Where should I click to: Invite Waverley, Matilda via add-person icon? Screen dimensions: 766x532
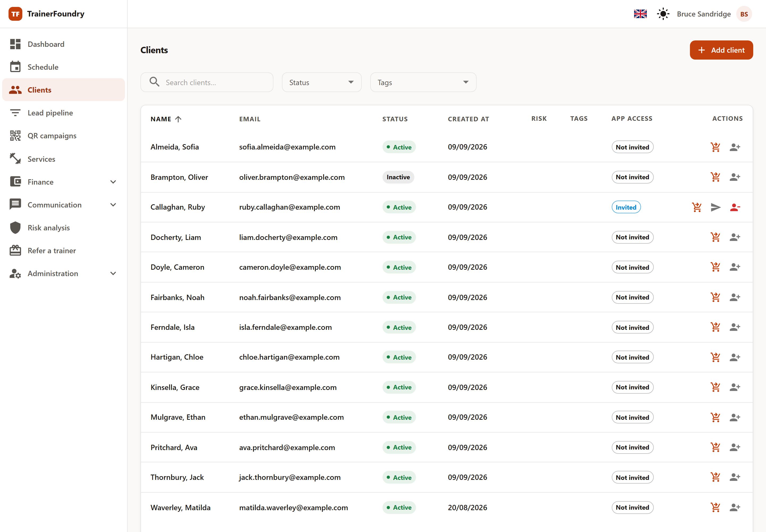point(735,507)
